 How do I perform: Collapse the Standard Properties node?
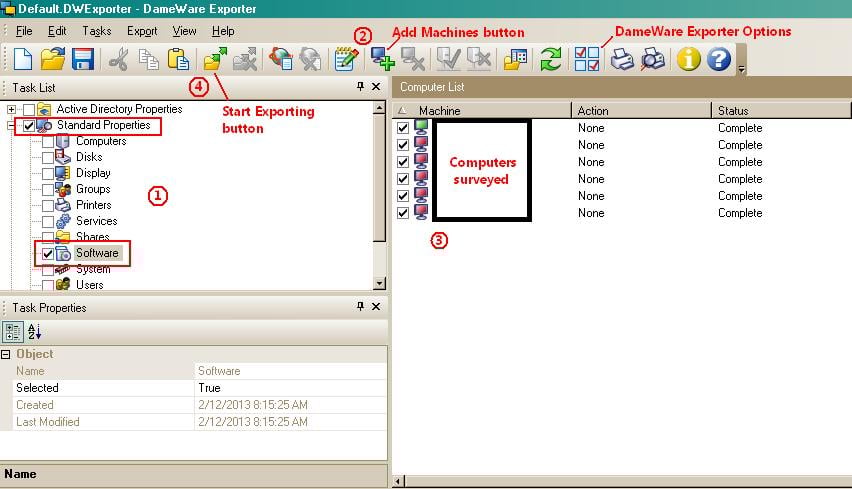point(11,126)
